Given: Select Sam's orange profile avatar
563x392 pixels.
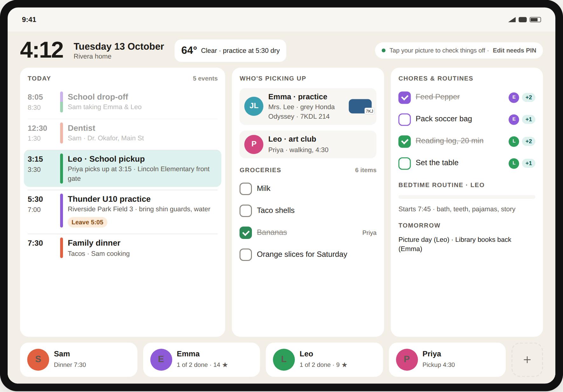Looking at the screenshot, I should click(38, 360).
